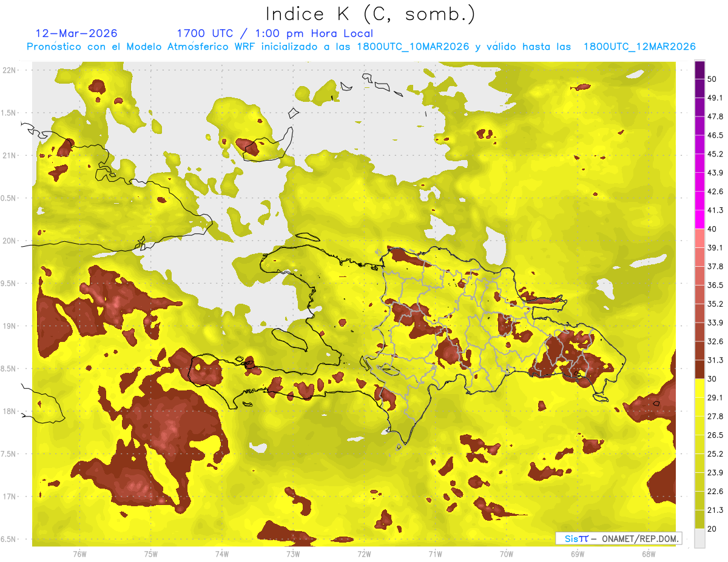728x562 pixels.
Task: Click the longitude label "69W"
Action: [577, 554]
